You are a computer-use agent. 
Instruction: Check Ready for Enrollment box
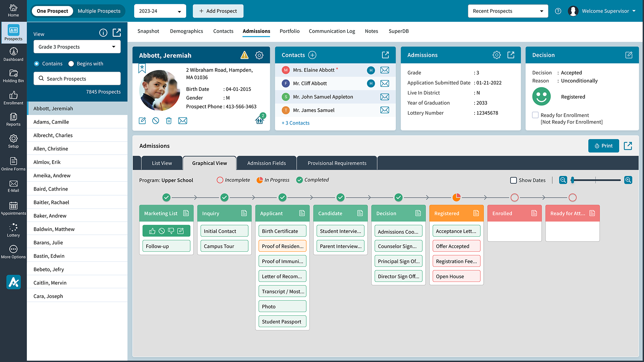click(x=535, y=115)
